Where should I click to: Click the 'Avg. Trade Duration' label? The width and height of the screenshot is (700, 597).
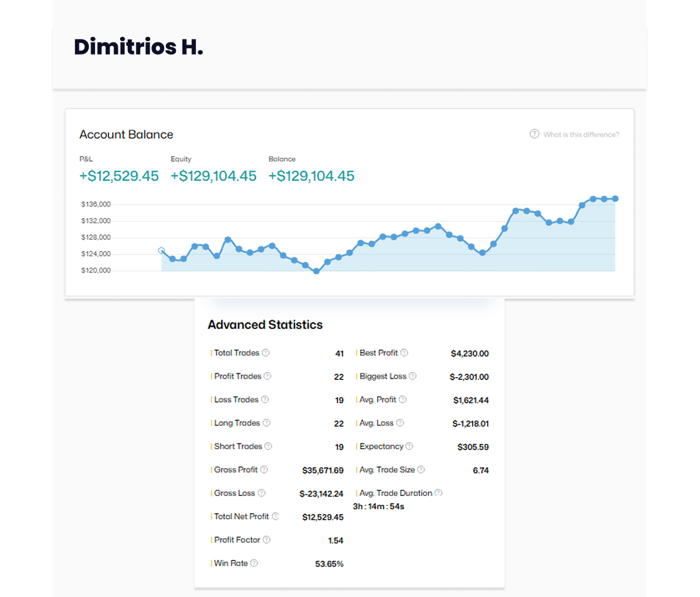click(x=396, y=493)
